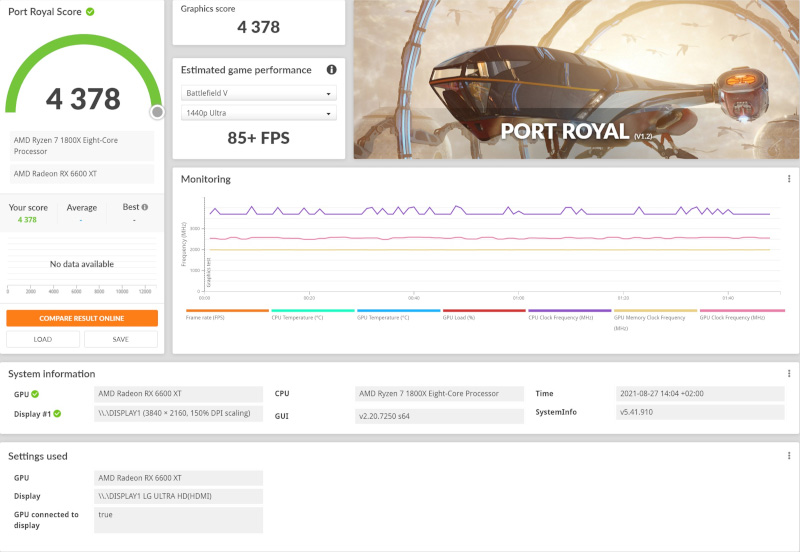Open the Monitoring panel three-dot menu
Image resolution: width=800 pixels, height=552 pixels.
789,179
